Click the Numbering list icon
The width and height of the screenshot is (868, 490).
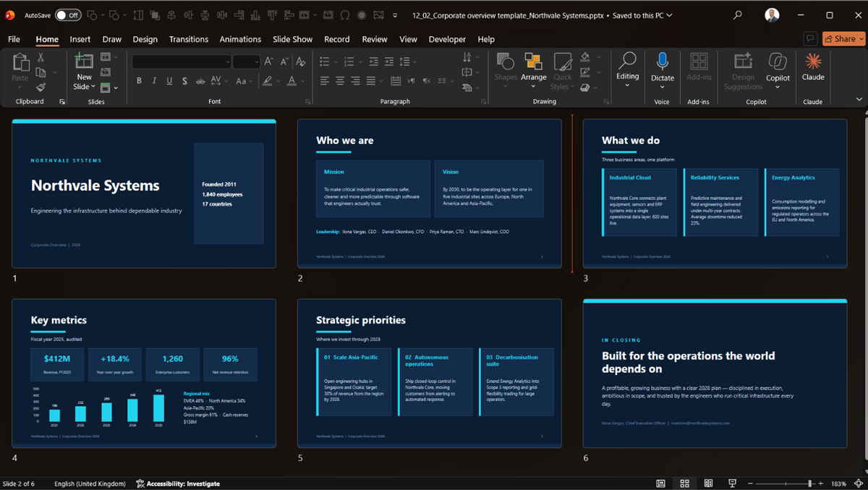(x=349, y=62)
